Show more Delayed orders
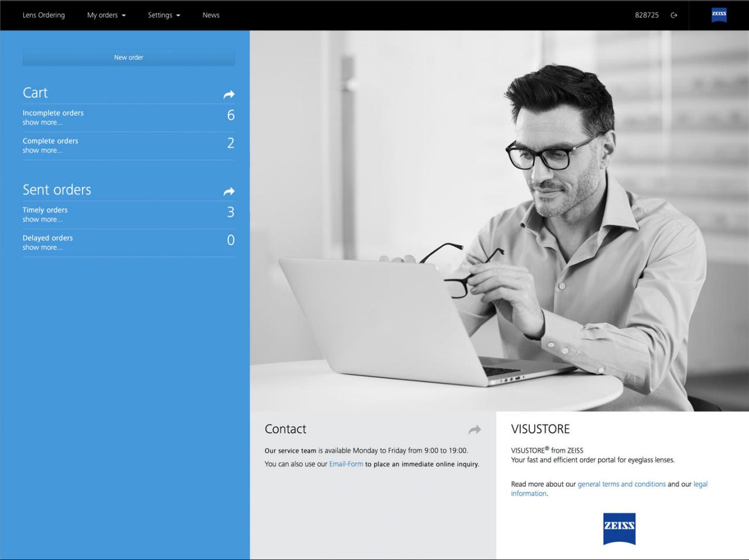The width and height of the screenshot is (749, 560). [x=43, y=248]
